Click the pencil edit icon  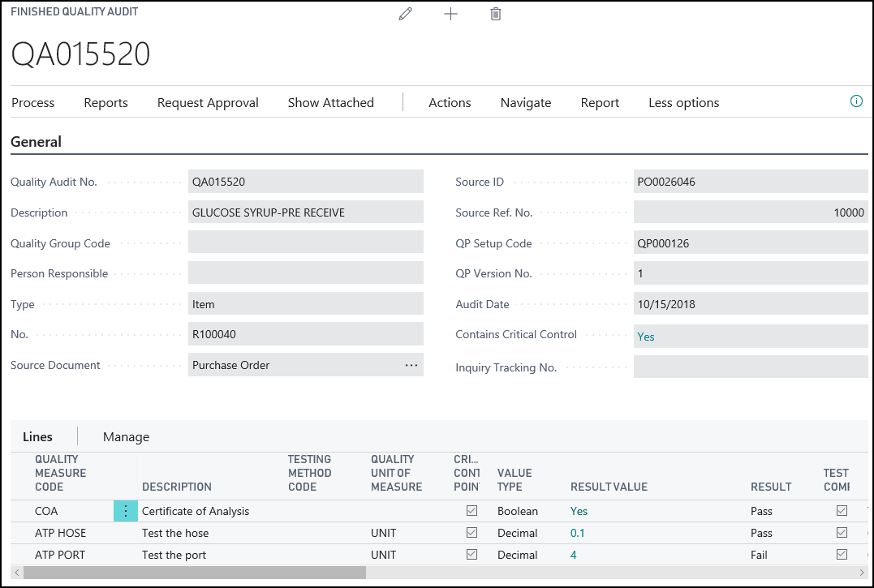tap(406, 14)
